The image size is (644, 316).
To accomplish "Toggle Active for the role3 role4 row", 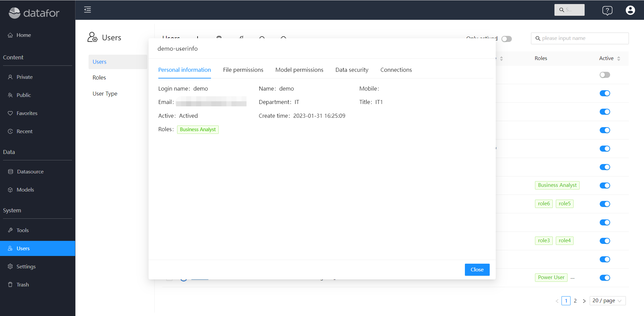I will 605,241.
